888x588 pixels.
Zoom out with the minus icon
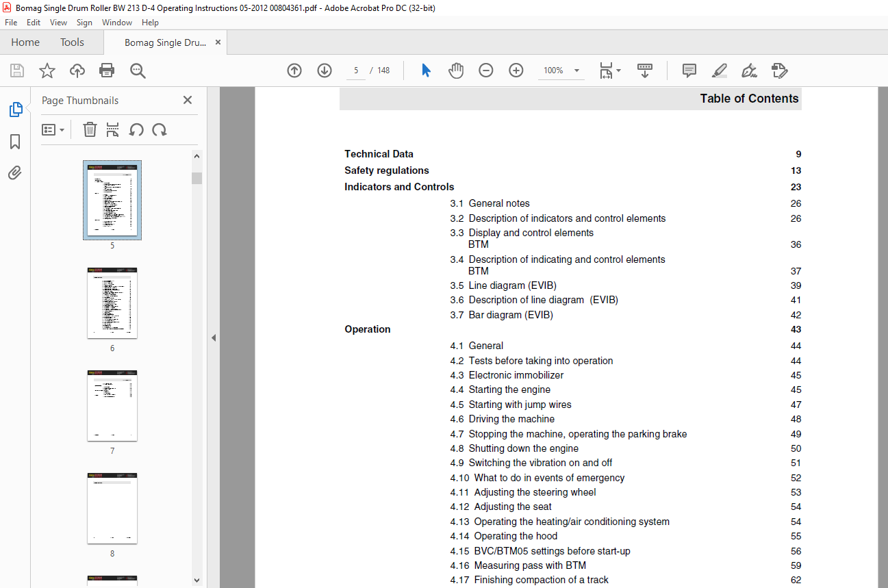click(x=486, y=71)
